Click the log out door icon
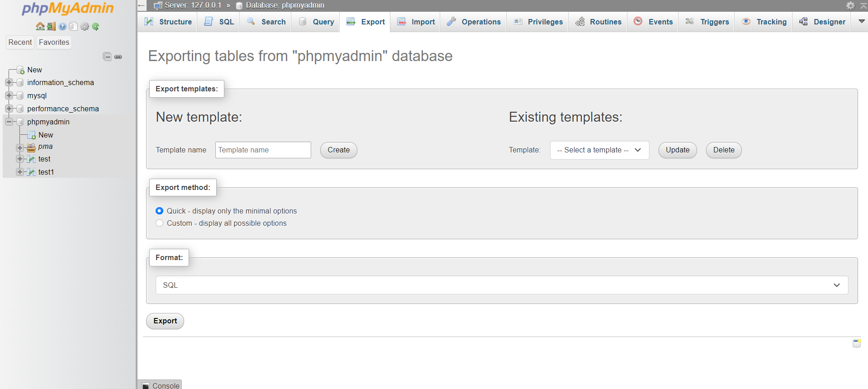 51,26
